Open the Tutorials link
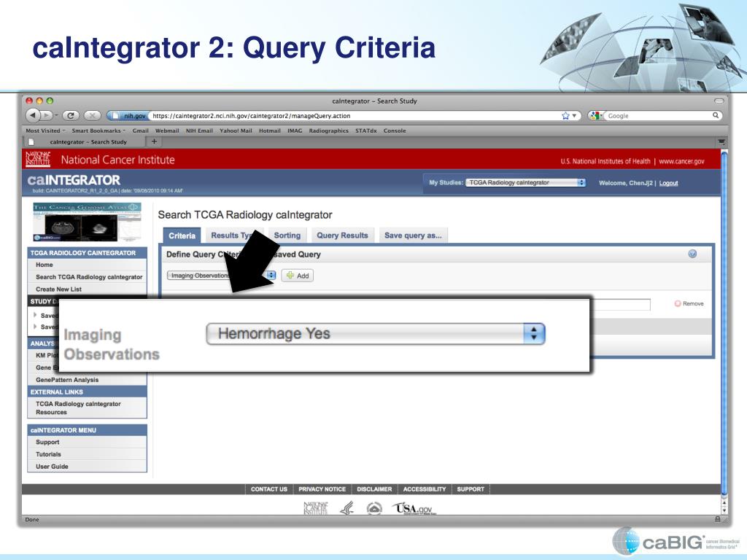 coord(48,454)
